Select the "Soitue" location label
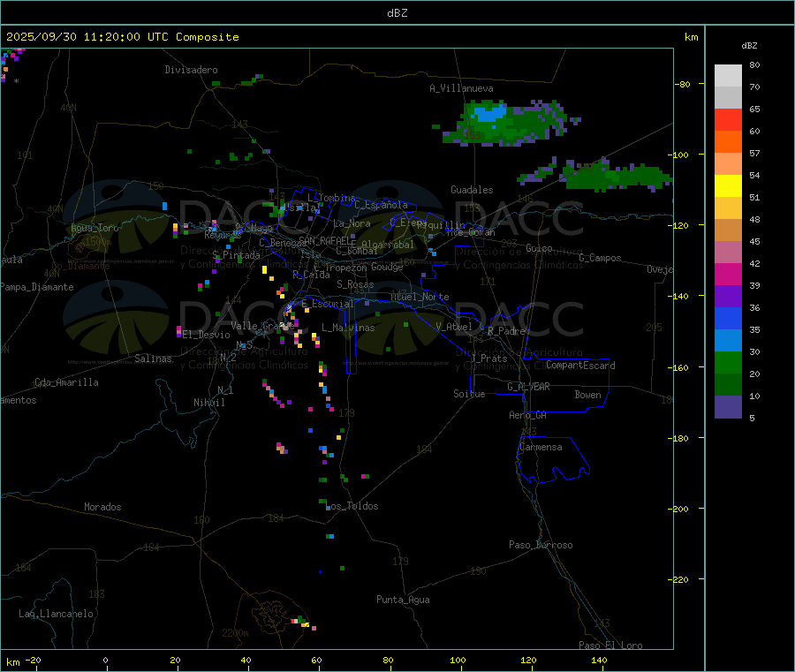 (x=470, y=394)
